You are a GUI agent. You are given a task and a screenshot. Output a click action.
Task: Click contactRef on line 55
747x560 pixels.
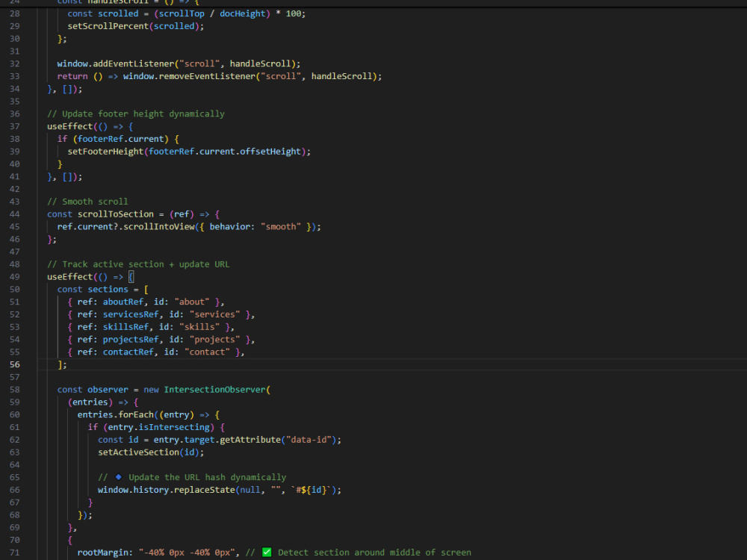pos(128,352)
